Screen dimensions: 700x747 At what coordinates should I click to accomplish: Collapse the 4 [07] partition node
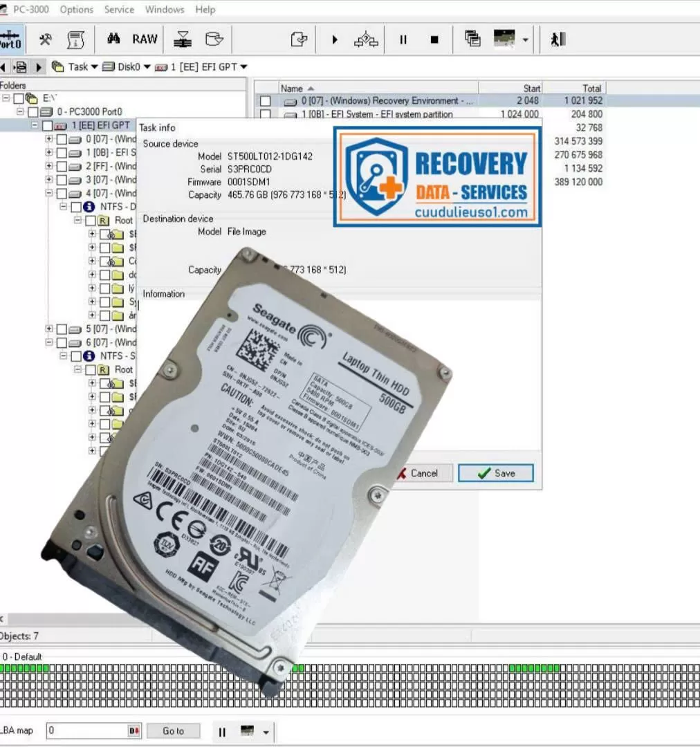[49, 194]
